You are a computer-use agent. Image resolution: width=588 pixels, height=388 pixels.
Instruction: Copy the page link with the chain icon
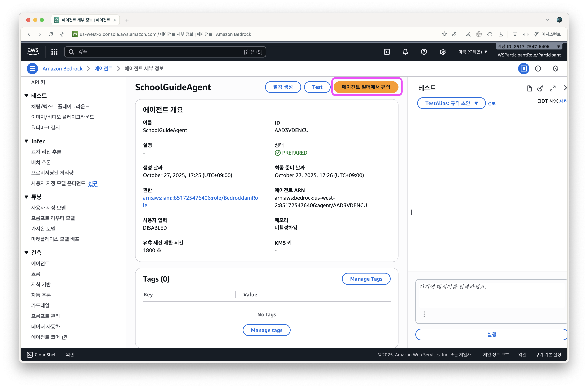point(454,34)
